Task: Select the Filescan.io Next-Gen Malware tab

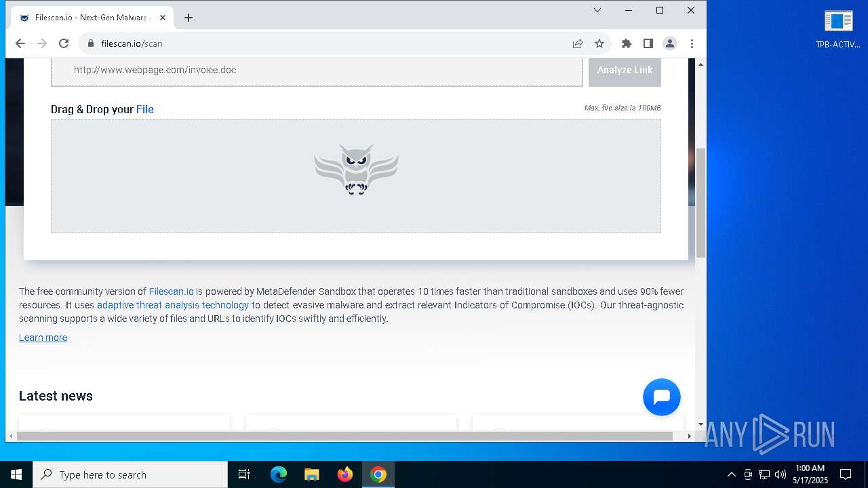Action: click(x=91, y=18)
